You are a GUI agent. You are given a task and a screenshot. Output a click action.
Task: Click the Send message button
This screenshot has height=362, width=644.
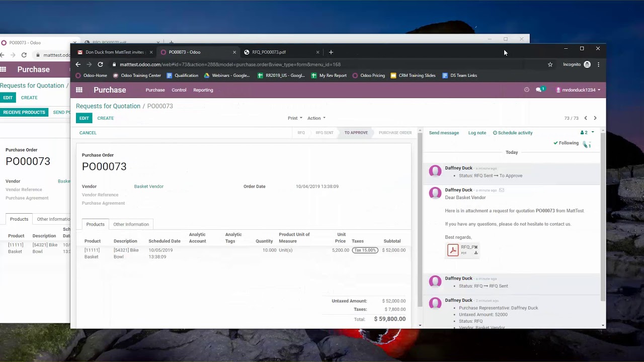(x=444, y=133)
